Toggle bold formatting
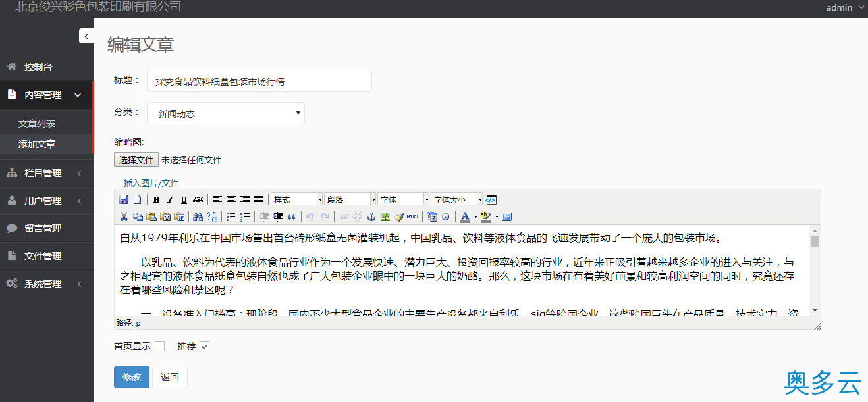This screenshot has height=402, width=868. pyautogui.click(x=156, y=199)
